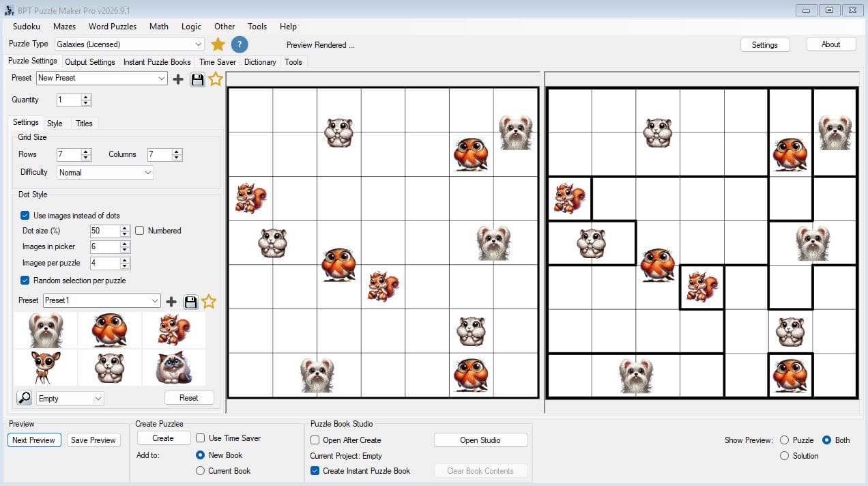Toggle Random selection per puzzle
Viewport: 868px width, 486px height.
pos(25,281)
